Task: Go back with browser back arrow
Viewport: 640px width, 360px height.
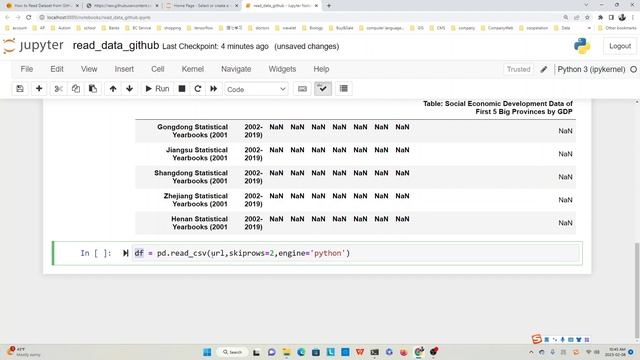Action: [x=7, y=18]
